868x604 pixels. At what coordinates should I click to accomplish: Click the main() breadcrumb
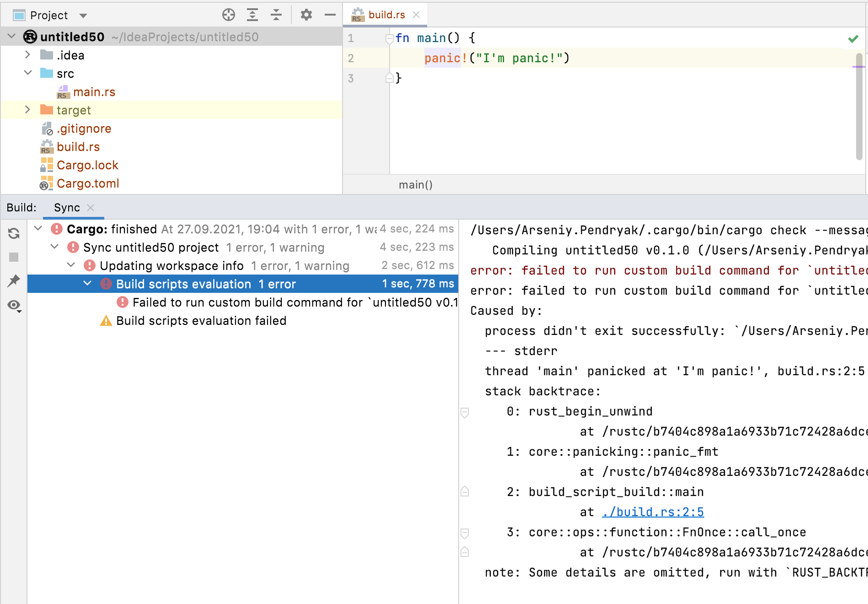tap(415, 185)
